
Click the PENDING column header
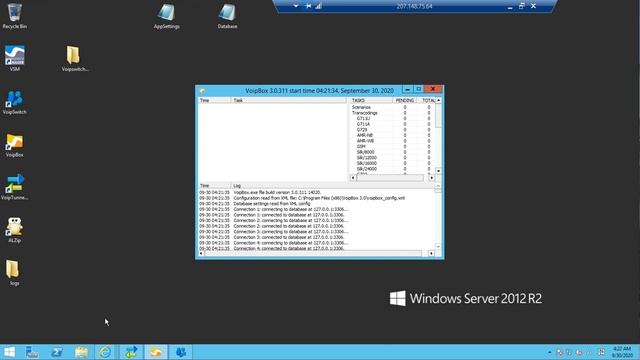(x=405, y=100)
